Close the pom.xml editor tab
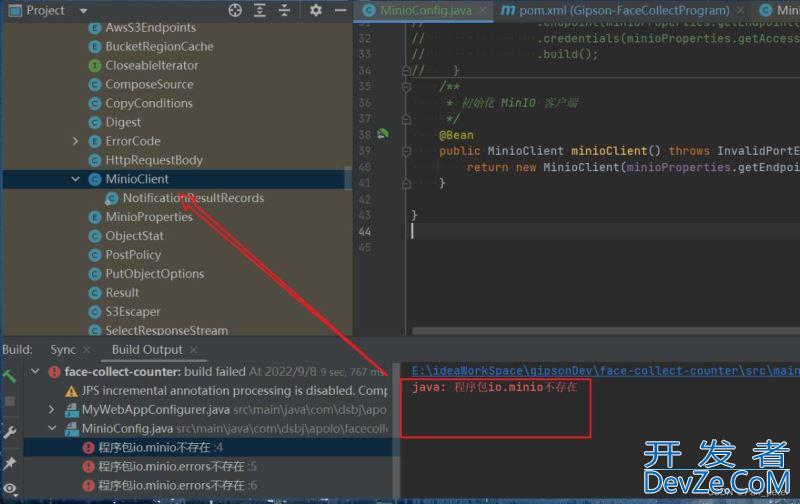800x504 pixels. point(740,10)
